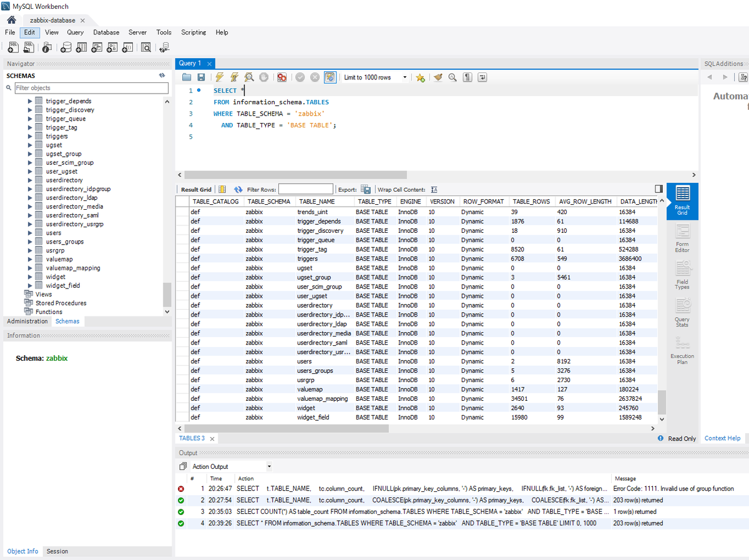Beautify the query with broom icon
This screenshot has height=560, width=749.
[x=438, y=77]
